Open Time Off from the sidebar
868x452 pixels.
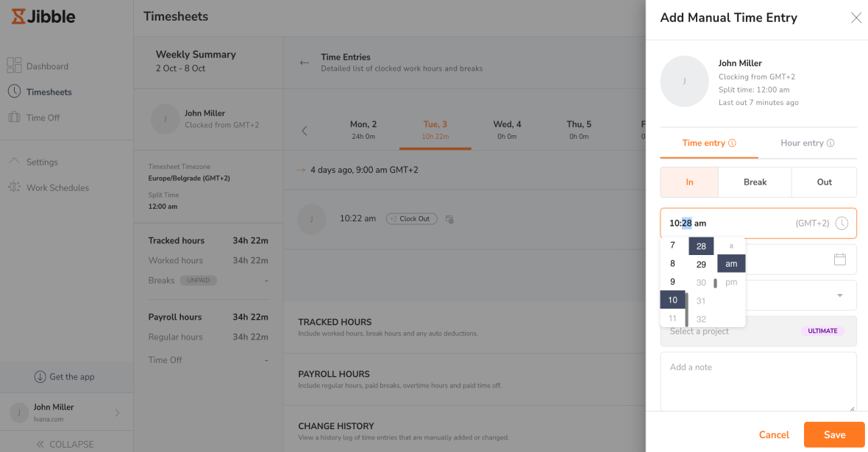click(43, 118)
